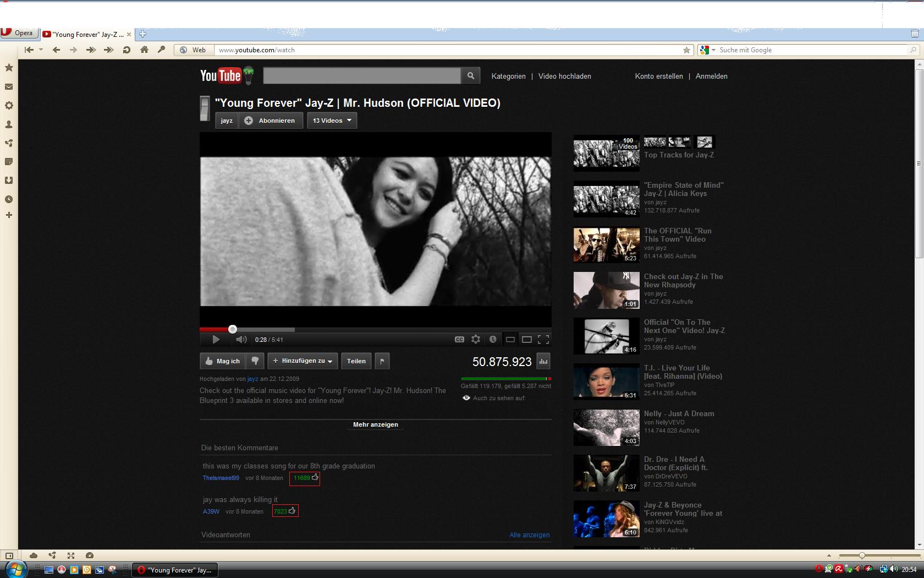Open the Unite share panel in sidebar
Image resolution: width=924 pixels, height=578 pixels.
pos(9,143)
